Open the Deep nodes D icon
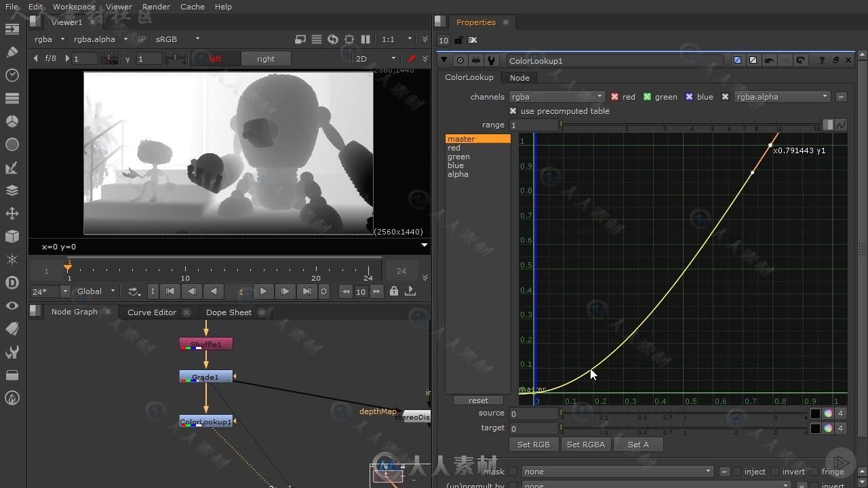The height and width of the screenshot is (488, 868). pos(12,283)
